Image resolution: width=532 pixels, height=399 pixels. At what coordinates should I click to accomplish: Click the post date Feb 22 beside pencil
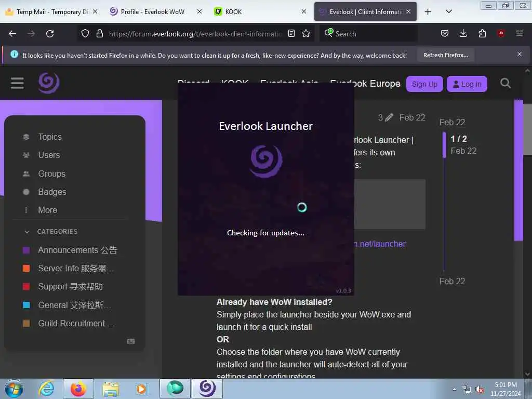(x=412, y=118)
